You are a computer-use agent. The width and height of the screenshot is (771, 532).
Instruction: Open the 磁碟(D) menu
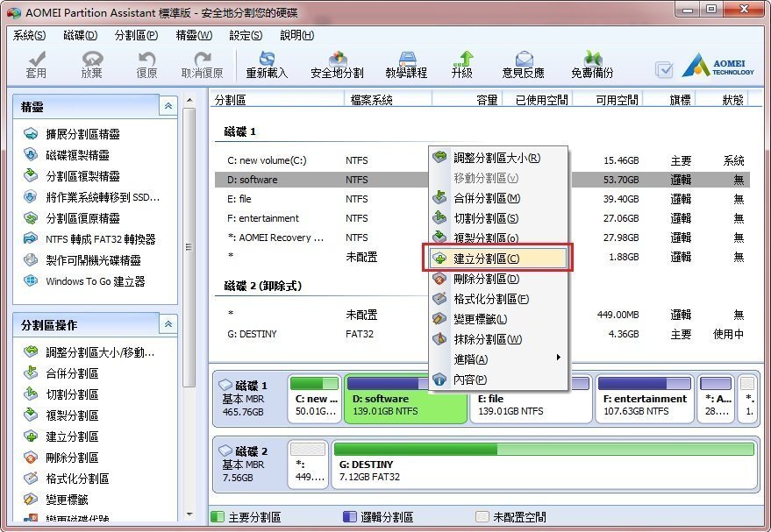click(x=81, y=35)
